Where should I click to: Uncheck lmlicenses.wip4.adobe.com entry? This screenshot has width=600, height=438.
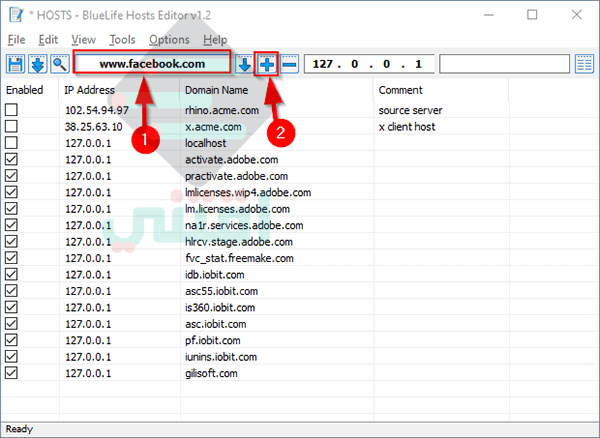pos(11,192)
